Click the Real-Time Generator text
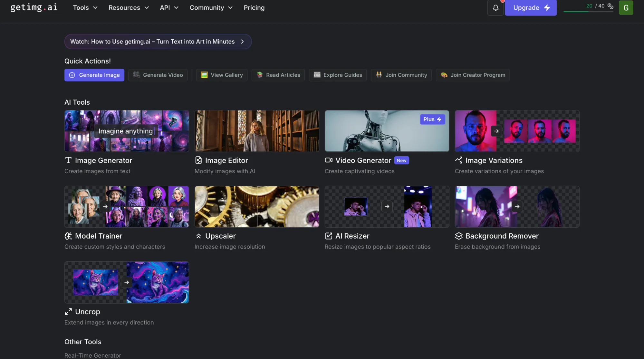Viewport: 644px width, 359px height. pos(93,355)
